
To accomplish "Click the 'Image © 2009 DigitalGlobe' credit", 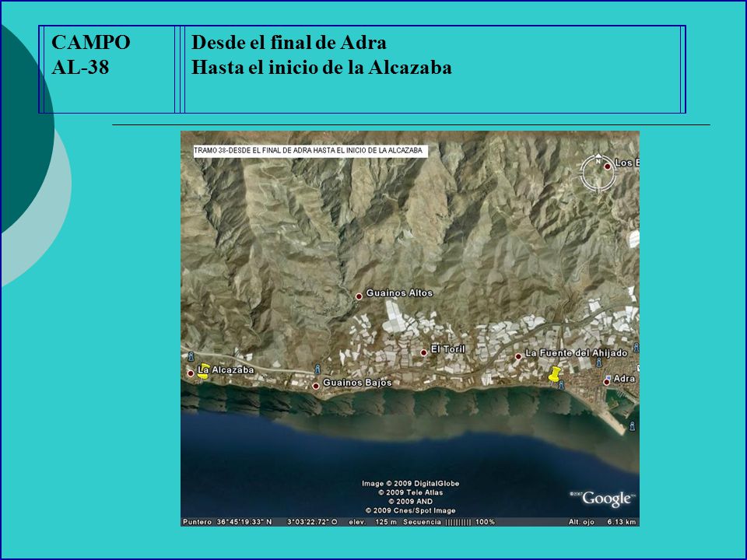I will (410, 483).
